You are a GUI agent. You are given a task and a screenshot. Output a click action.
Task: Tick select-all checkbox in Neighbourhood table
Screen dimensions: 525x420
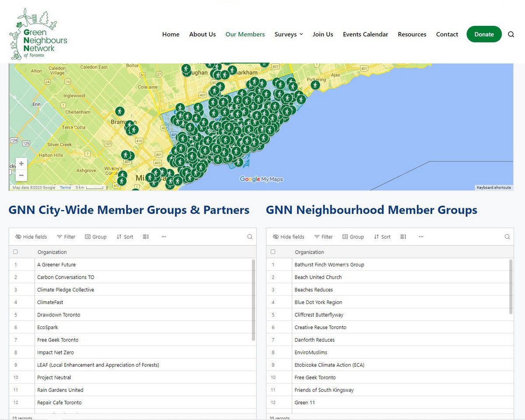click(x=273, y=252)
